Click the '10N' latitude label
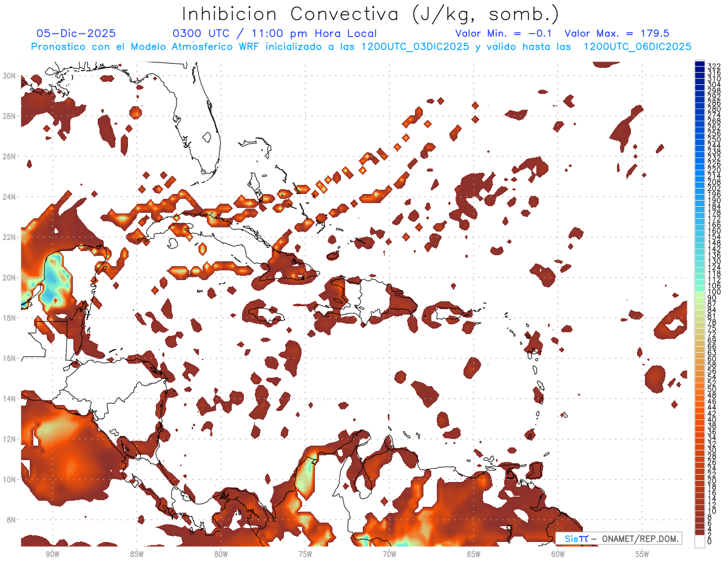The width and height of the screenshot is (728, 562). pos(9,480)
